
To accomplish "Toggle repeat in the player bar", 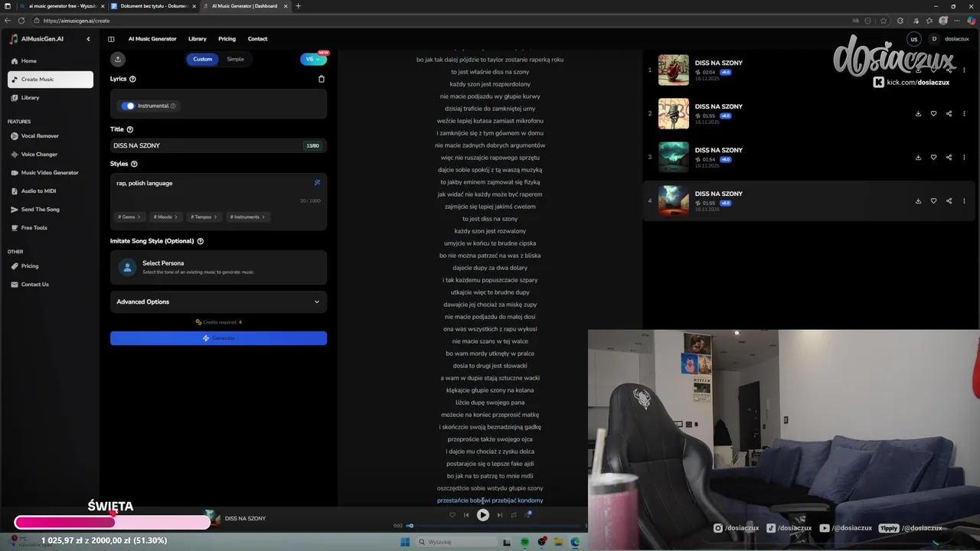I will point(514,515).
